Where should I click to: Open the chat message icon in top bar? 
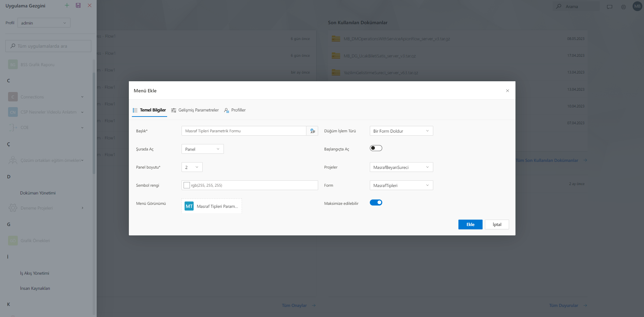pyautogui.click(x=609, y=7)
